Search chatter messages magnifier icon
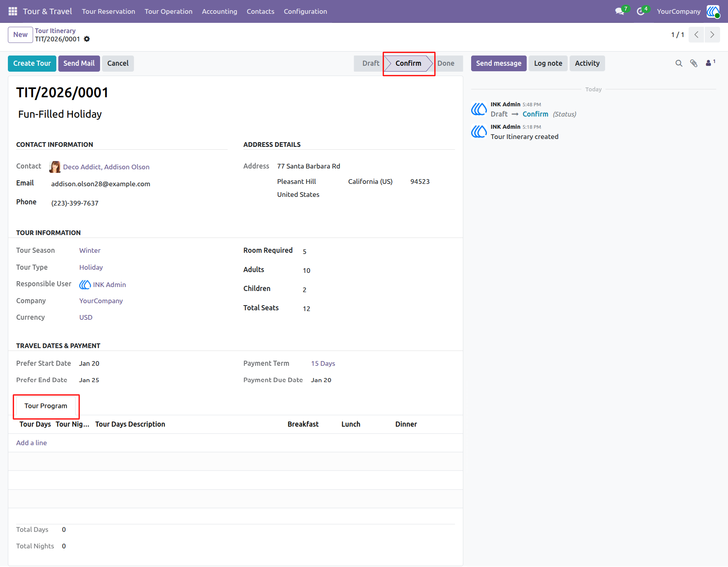728x567 pixels. (x=679, y=63)
